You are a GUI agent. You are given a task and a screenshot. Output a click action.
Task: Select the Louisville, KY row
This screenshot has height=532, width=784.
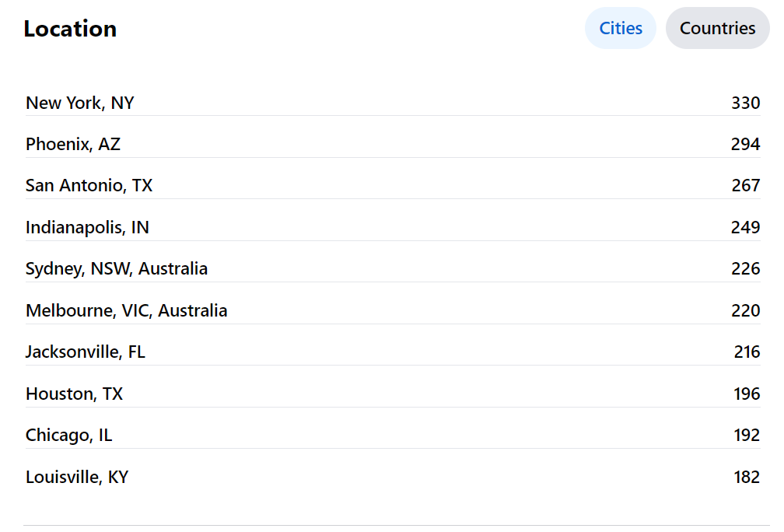[77, 477]
